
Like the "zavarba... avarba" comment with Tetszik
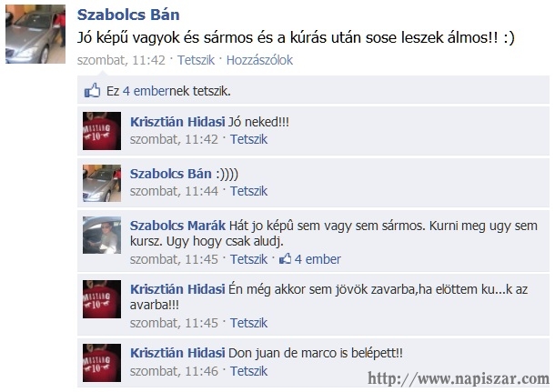[x=248, y=323]
